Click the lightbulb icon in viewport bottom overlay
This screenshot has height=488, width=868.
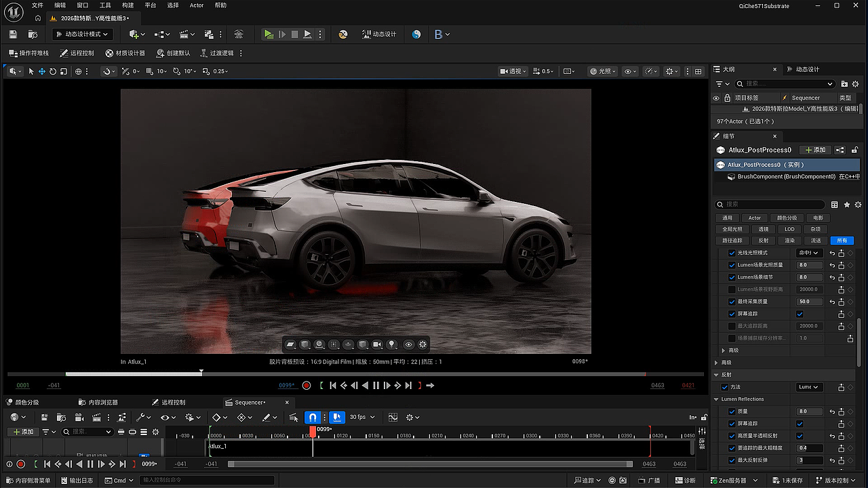click(x=392, y=344)
